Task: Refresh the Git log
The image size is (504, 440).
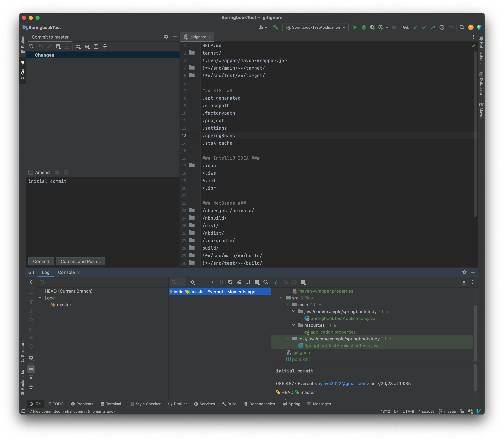Action: click(x=230, y=282)
